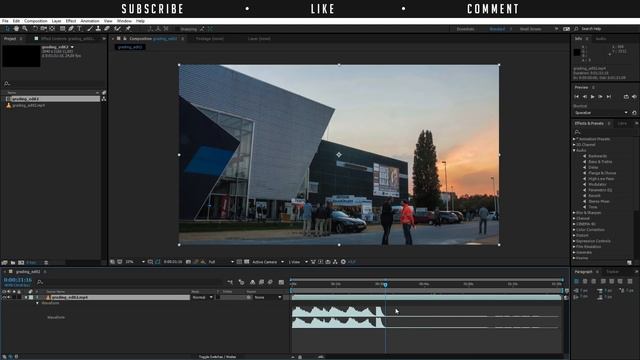Open the File menu
The height and width of the screenshot is (360, 640).
click(x=5, y=21)
